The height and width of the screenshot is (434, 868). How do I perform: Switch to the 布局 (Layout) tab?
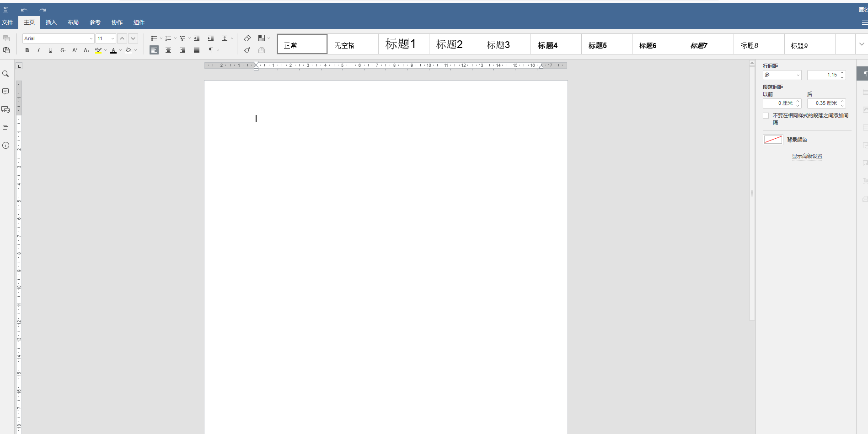tap(73, 22)
